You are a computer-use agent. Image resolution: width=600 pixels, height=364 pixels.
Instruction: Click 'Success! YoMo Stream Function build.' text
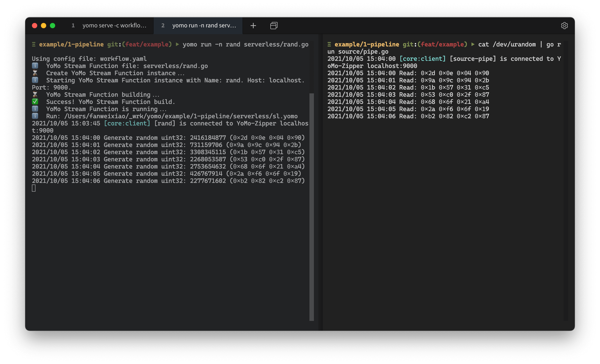pos(111,102)
